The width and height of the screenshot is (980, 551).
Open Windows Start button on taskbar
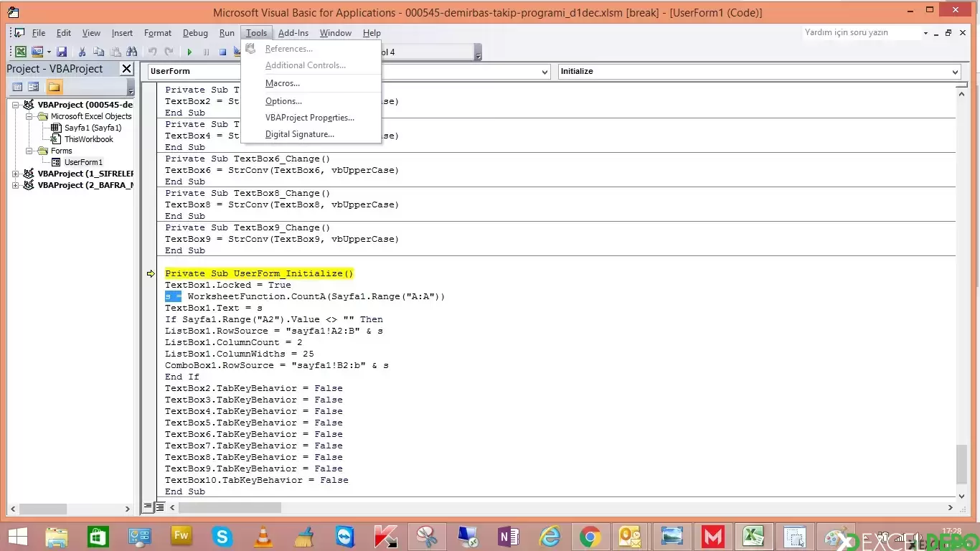(x=17, y=537)
